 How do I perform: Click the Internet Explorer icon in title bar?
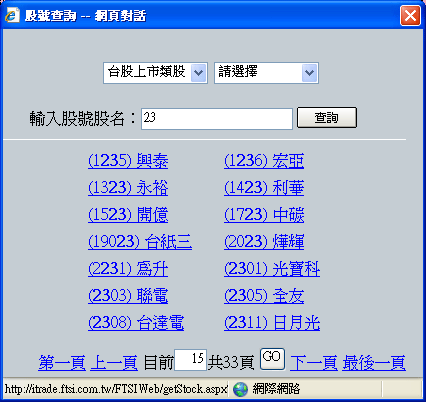(x=12, y=15)
